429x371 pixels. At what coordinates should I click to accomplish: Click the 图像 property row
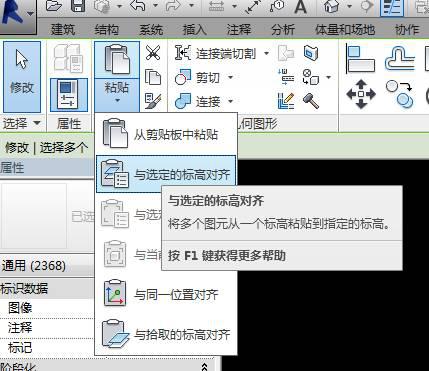47,308
